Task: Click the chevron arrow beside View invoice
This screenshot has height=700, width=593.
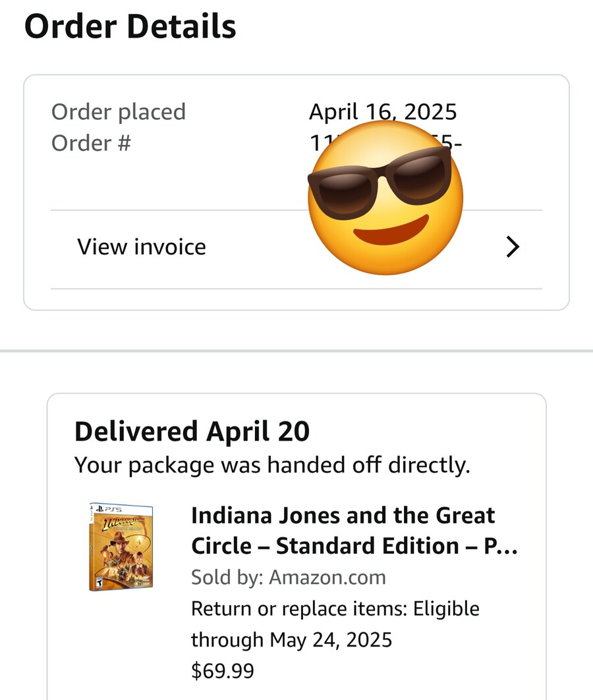Action: (x=513, y=247)
